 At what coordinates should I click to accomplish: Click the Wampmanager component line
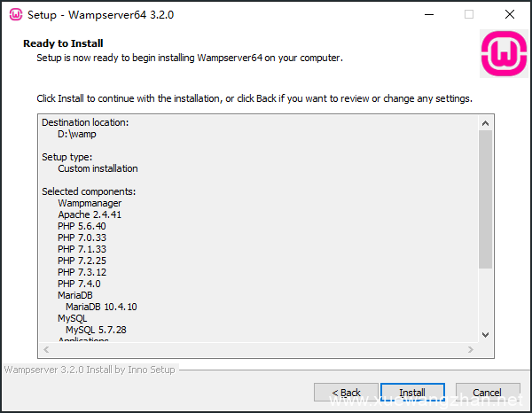tap(90, 203)
